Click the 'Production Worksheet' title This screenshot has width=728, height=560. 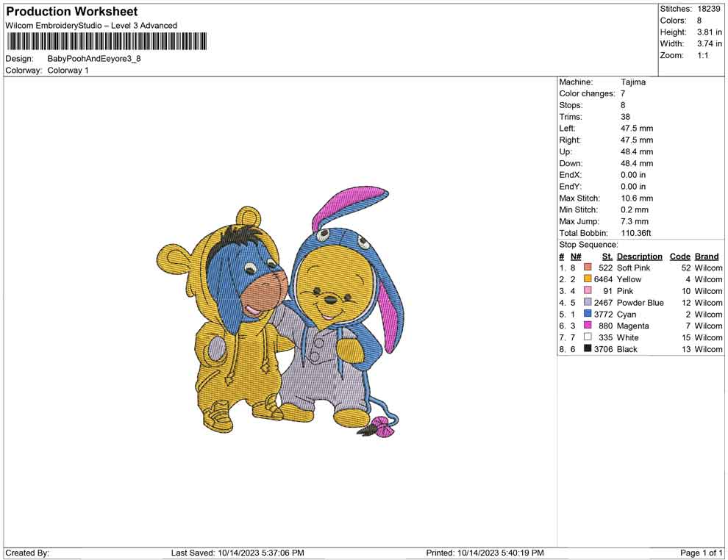click(x=72, y=12)
